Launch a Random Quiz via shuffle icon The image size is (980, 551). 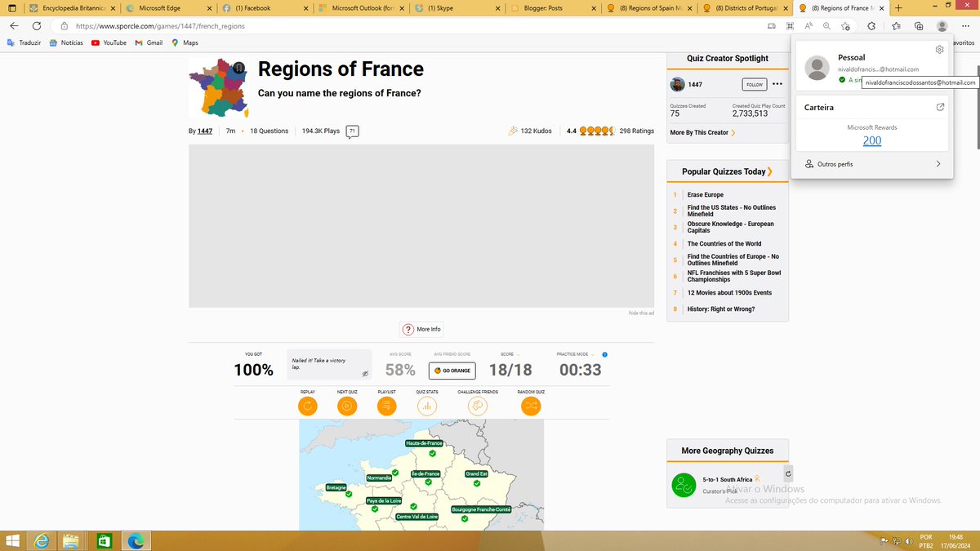coord(531,404)
